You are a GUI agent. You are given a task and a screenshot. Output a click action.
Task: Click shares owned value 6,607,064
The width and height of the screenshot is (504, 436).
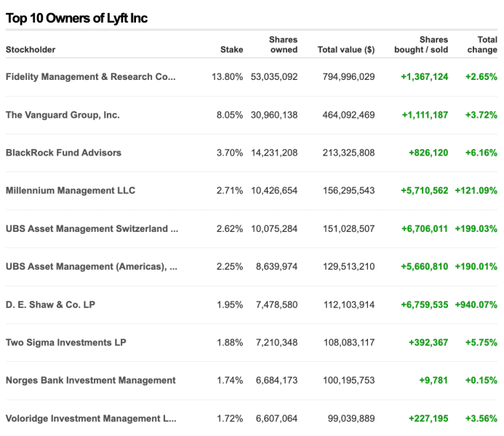pyautogui.click(x=277, y=419)
